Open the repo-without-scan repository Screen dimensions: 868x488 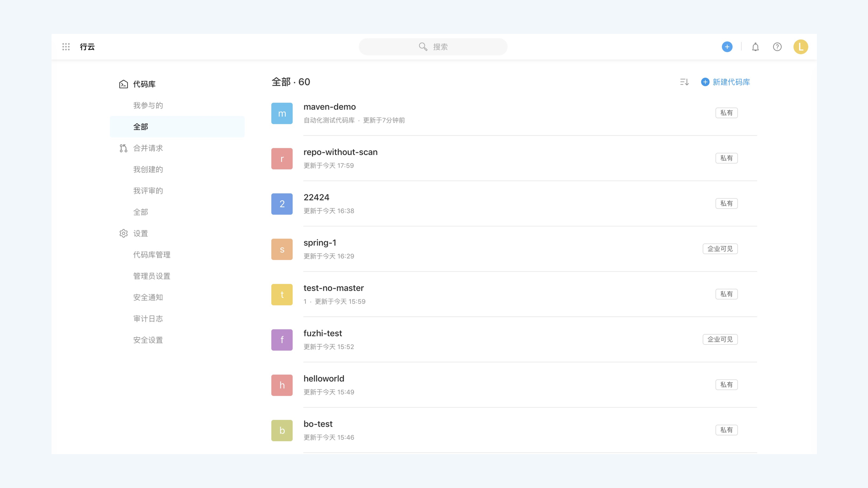tap(340, 152)
